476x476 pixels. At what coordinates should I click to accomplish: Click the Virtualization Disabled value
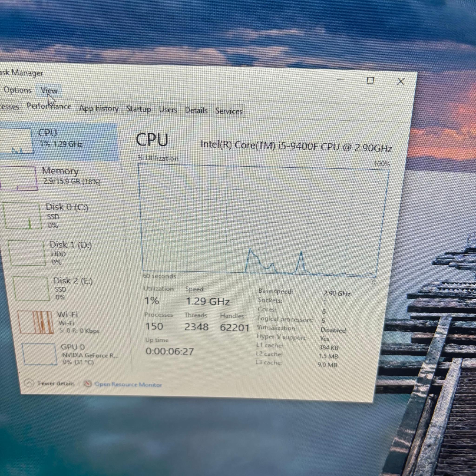(x=333, y=330)
